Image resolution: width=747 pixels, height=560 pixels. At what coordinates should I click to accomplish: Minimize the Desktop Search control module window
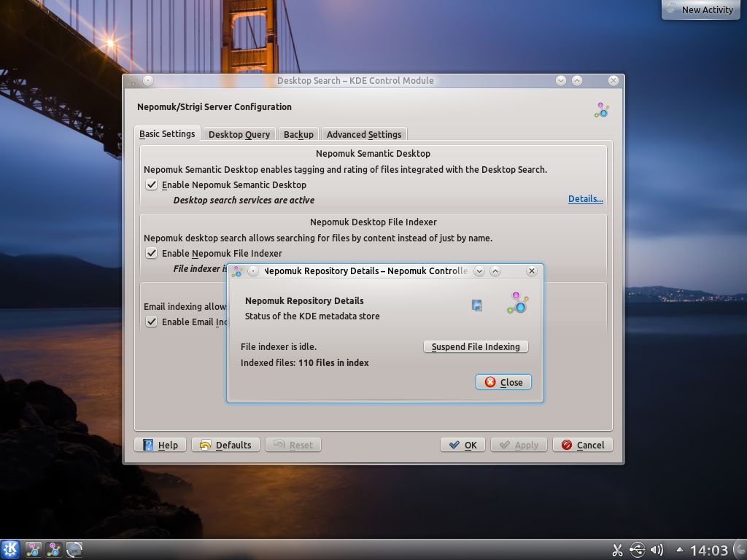(561, 81)
